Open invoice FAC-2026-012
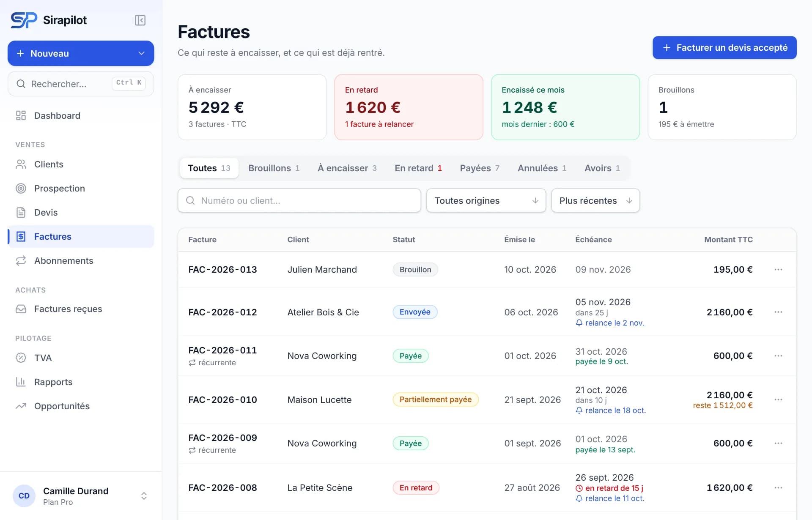The height and width of the screenshot is (520, 812). point(222,312)
